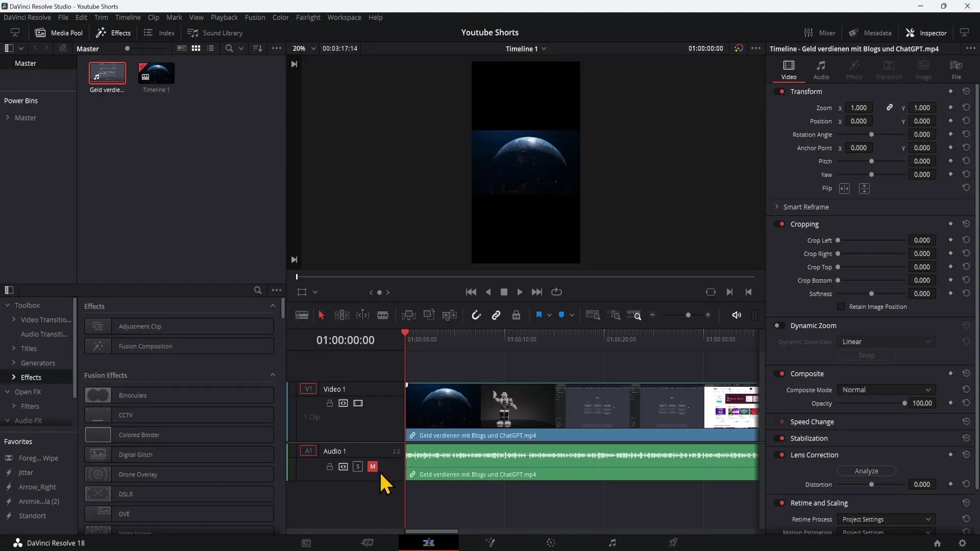
Task: Toggle the Solo S button on Audio 1
Action: point(358,466)
